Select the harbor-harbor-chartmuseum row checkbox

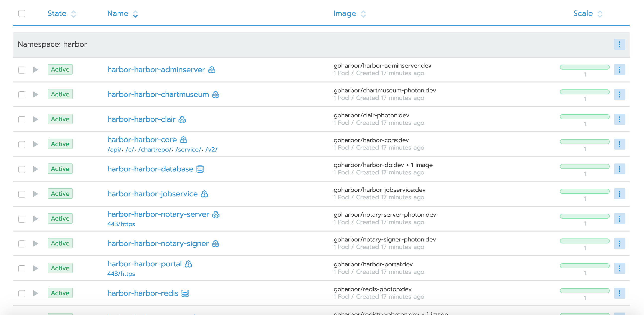coord(22,95)
